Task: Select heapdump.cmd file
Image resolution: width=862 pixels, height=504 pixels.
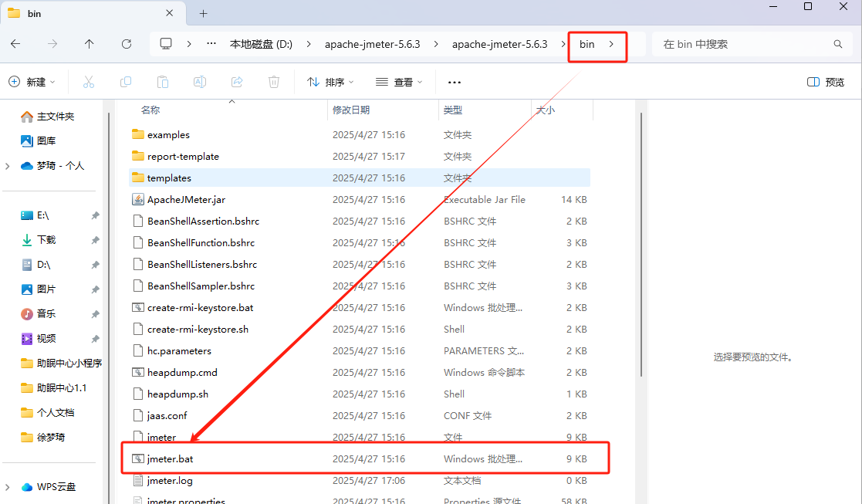Action: [360, 373]
